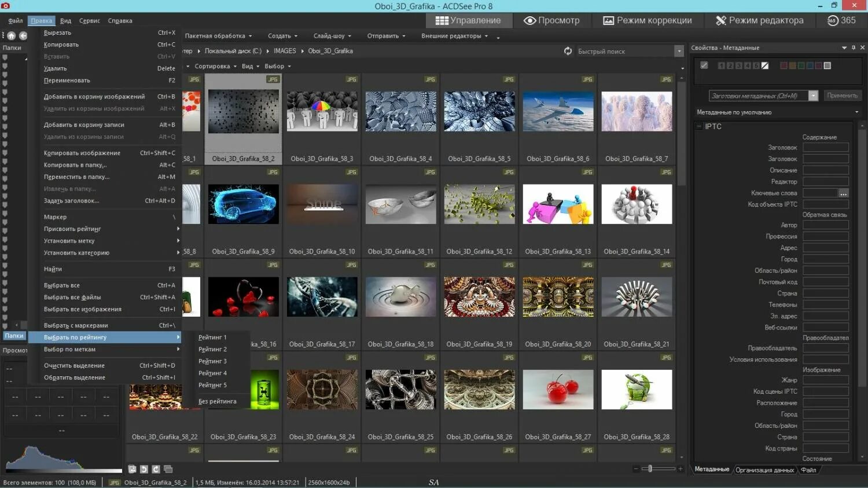Screen dimensions: 868x488
Task: Apply the blue color label
Action: pyautogui.click(x=810, y=65)
